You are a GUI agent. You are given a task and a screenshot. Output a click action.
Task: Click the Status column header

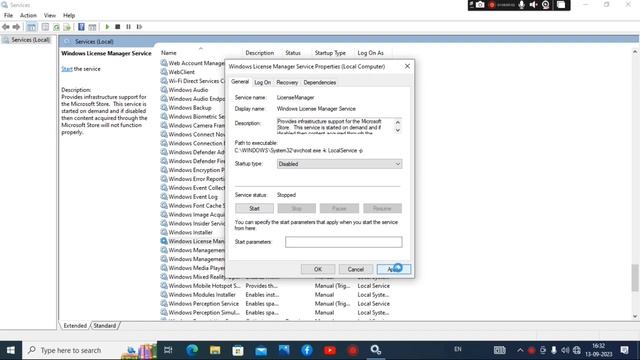293,53
